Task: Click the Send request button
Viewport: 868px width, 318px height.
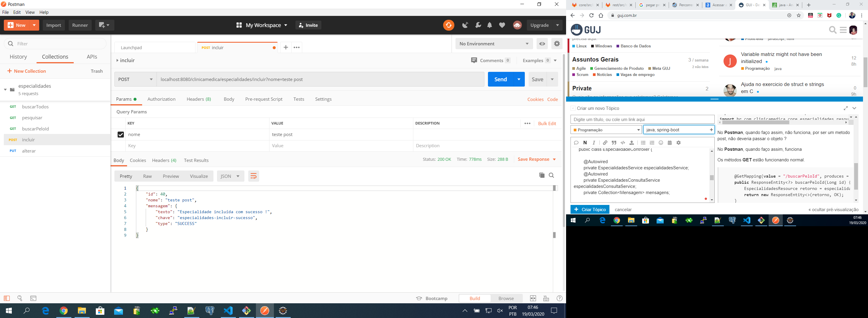Action: [x=500, y=79]
